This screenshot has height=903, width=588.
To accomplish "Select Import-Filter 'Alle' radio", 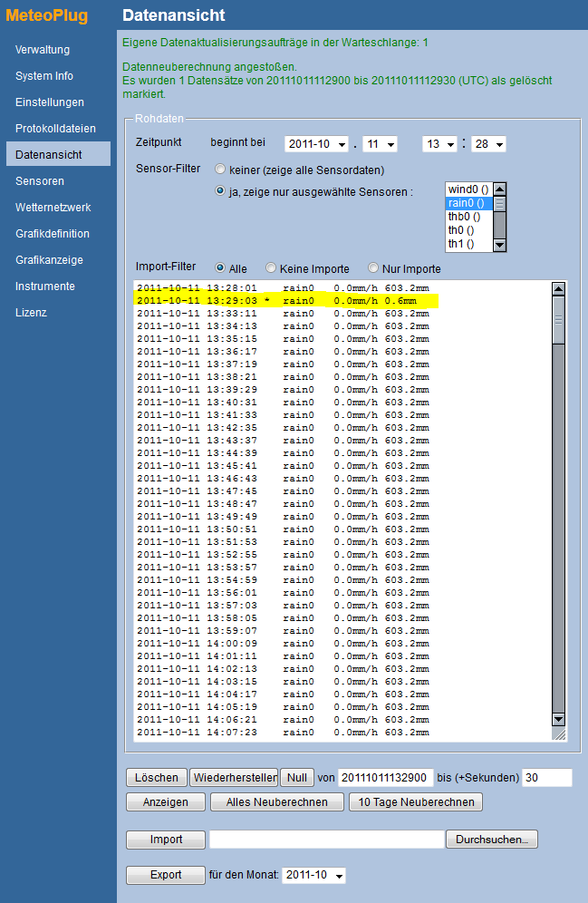I will click(220, 267).
